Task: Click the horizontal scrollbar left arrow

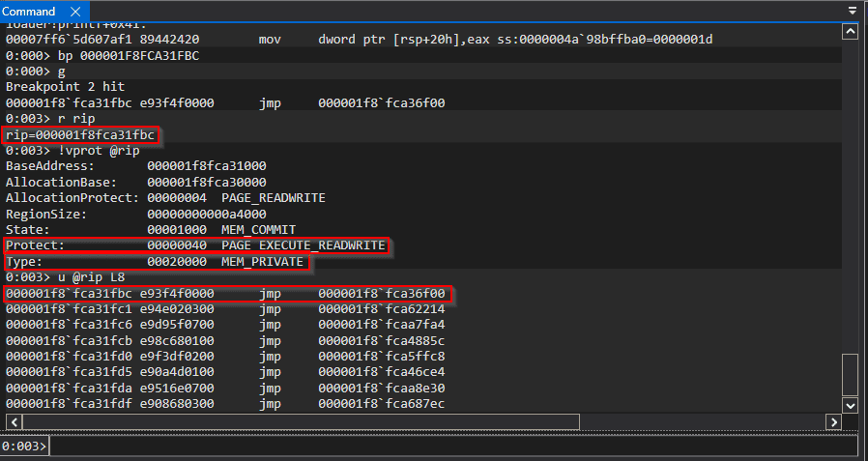Action: tap(14, 422)
